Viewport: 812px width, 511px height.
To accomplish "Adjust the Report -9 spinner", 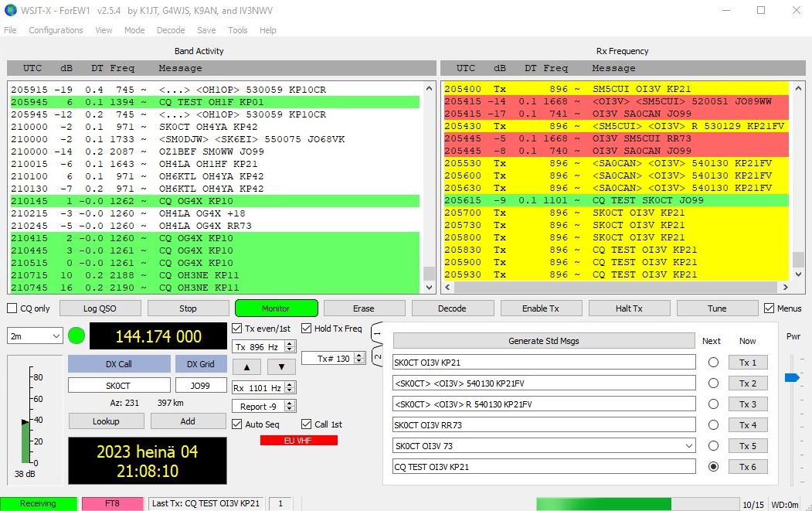I will (290, 407).
